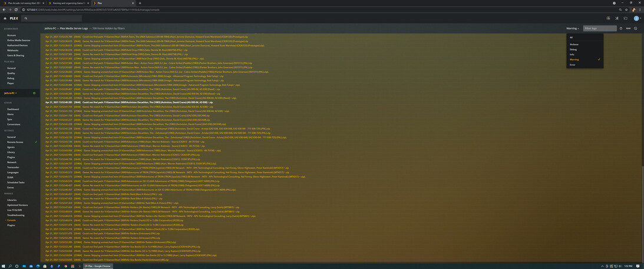Screen dimensions: 644x269
Task: Select Verbose in the log level menu
Action: (585, 44)
